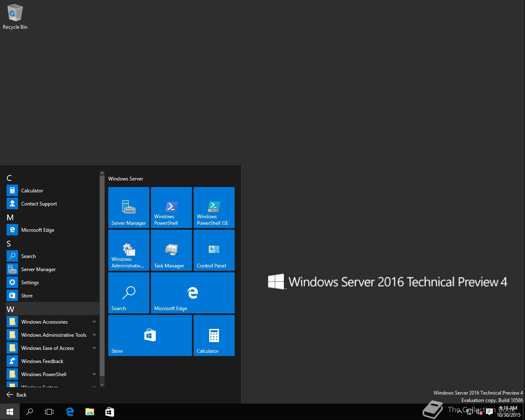Click the Windows Server tile group title
This screenshot has width=525, height=420.
tap(126, 179)
